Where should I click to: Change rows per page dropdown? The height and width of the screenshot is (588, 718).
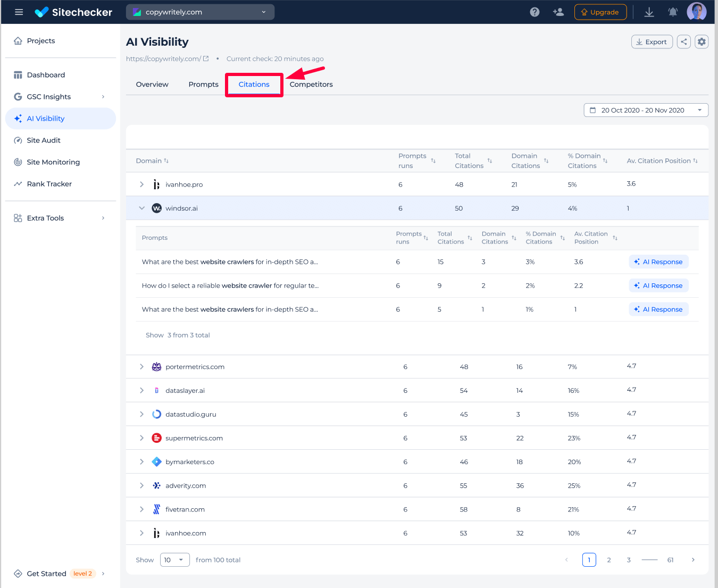click(x=174, y=560)
